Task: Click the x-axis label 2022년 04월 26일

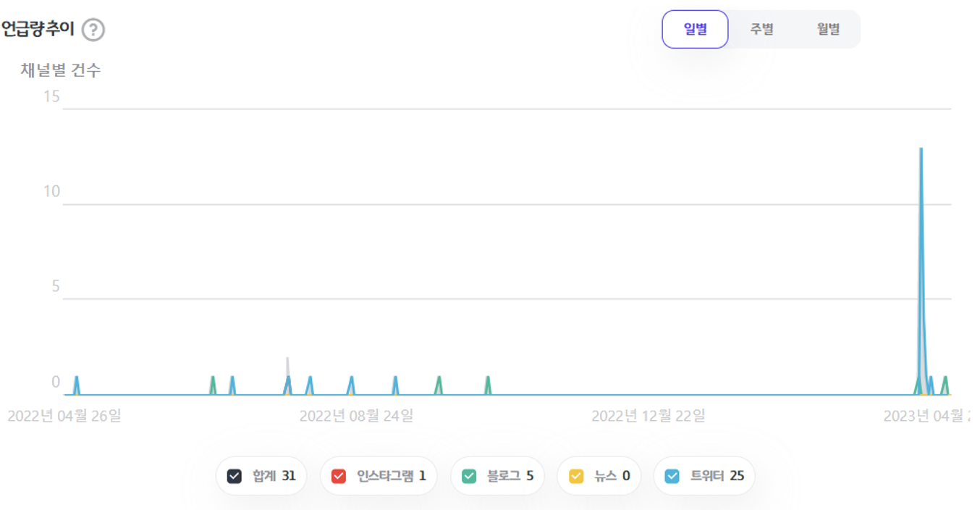Action: click(64, 416)
